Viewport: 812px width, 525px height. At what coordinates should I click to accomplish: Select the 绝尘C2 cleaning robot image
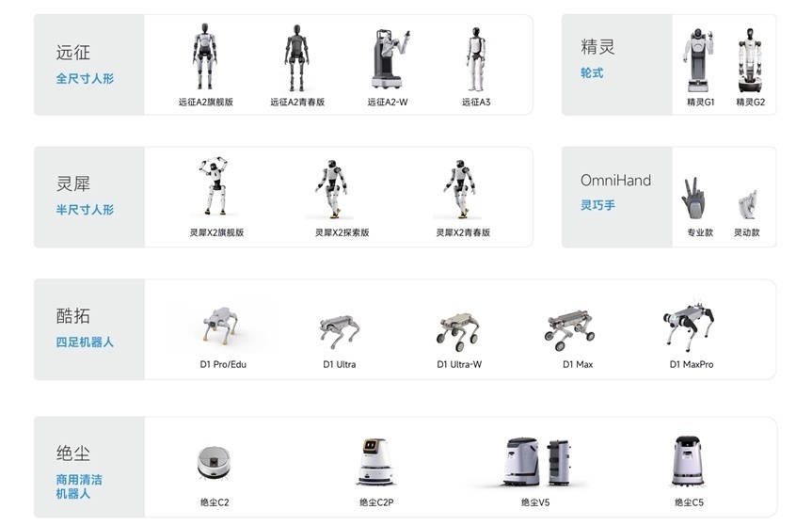pos(214,463)
